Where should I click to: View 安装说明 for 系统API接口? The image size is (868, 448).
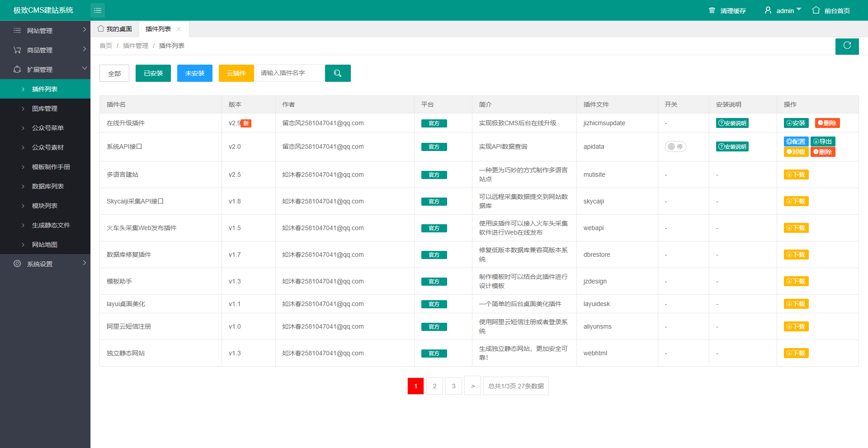pos(732,146)
